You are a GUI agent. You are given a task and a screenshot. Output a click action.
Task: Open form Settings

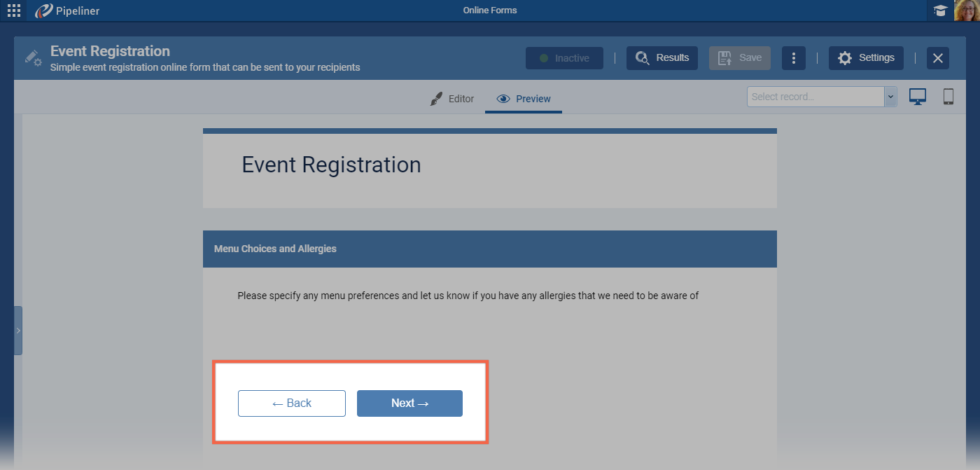click(866, 58)
